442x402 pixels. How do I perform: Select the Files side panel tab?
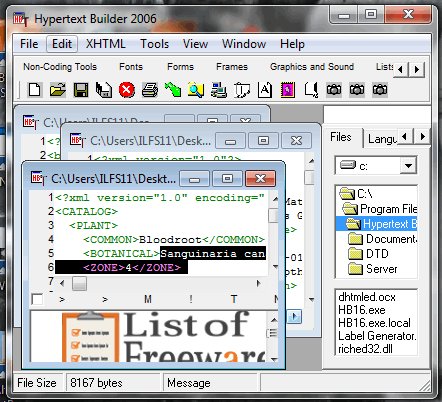click(341, 137)
